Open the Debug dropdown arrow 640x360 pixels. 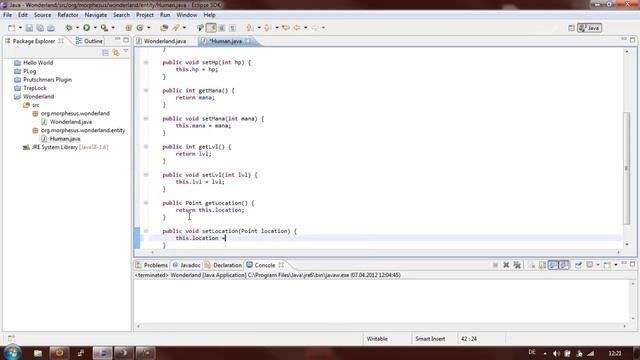(x=77, y=28)
